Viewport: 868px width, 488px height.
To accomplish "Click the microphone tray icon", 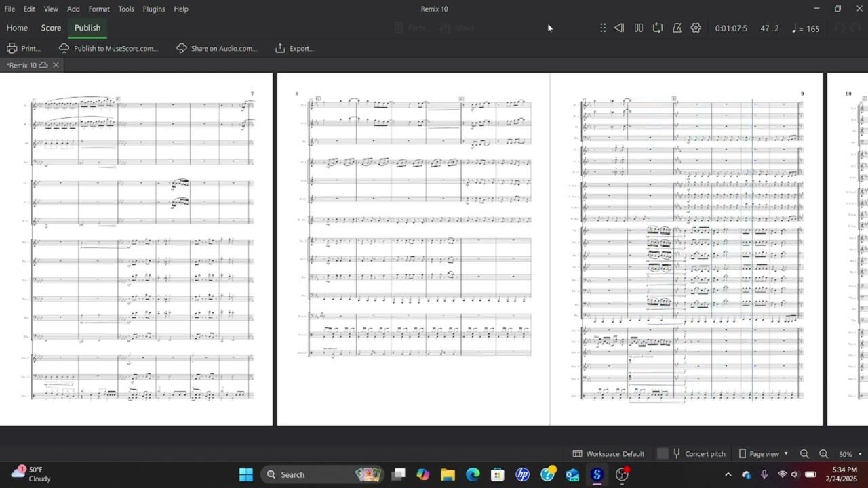I will coord(764,474).
